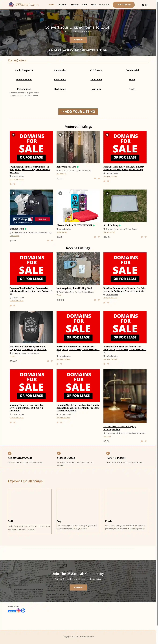Open the Vendors menu item
158x644 pixels.
(74, 5)
